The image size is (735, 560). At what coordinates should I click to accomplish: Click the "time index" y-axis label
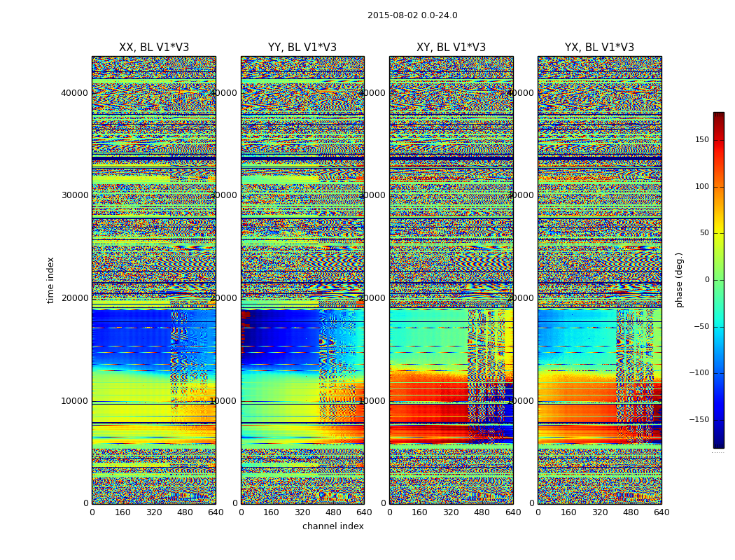click(x=50, y=280)
